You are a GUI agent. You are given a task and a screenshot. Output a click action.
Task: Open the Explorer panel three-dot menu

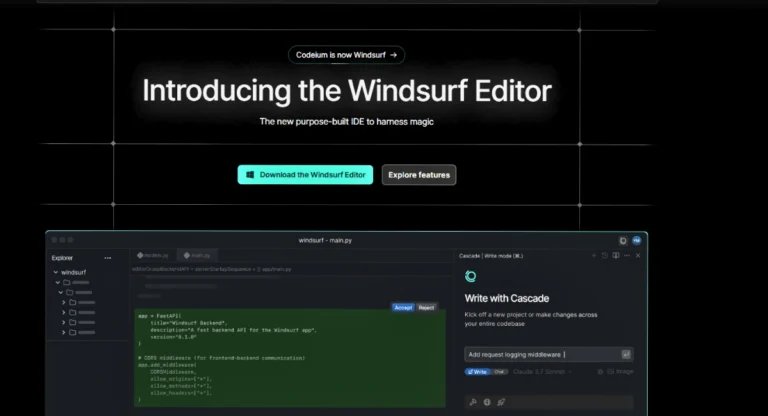coord(108,258)
